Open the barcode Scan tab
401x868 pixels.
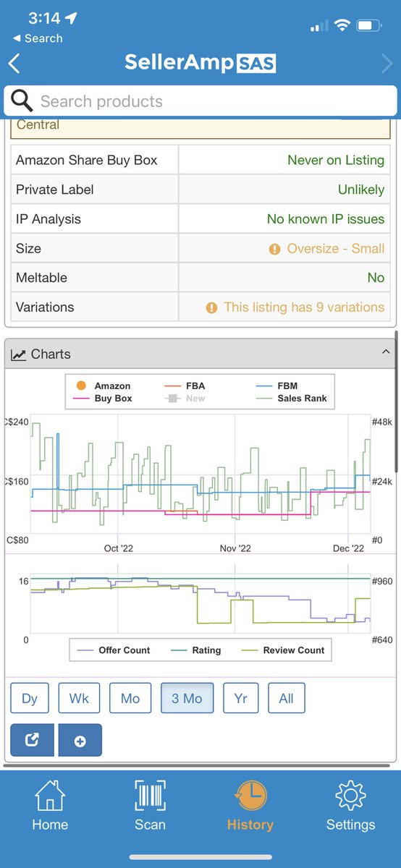pyautogui.click(x=150, y=806)
